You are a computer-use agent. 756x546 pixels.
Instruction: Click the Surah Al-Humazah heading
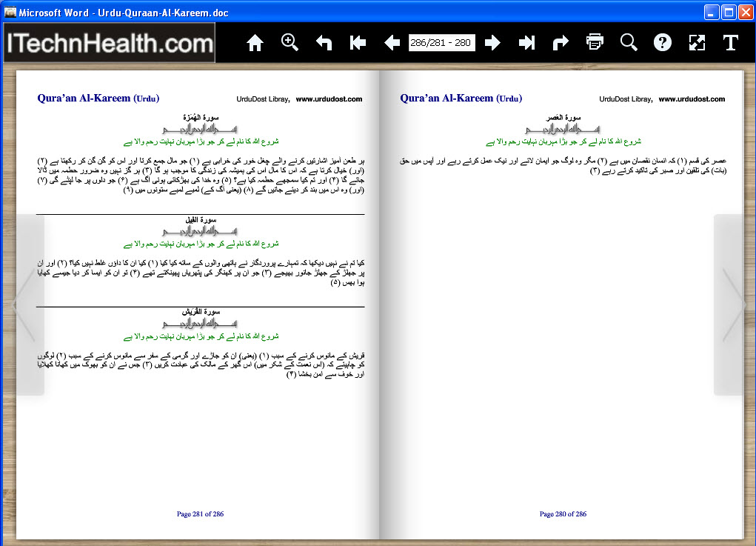point(201,117)
